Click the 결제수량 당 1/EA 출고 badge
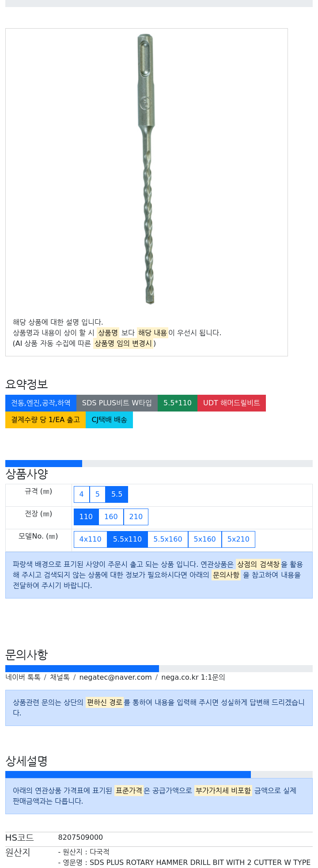318x868 pixels. click(45, 420)
